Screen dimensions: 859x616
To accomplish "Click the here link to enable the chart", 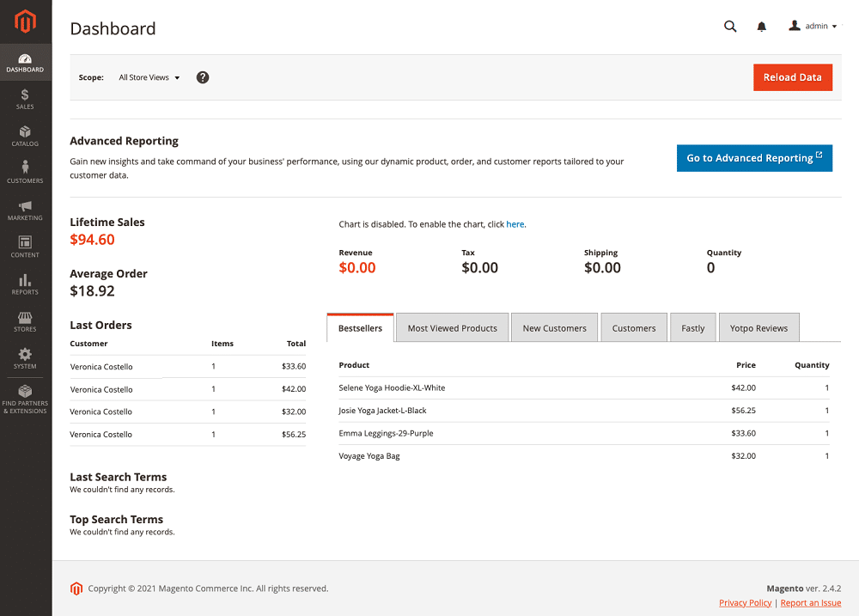I will click(515, 223).
